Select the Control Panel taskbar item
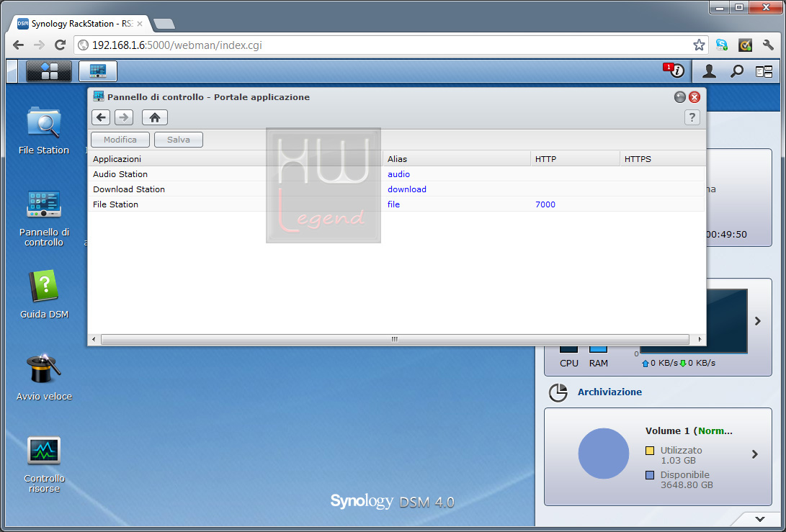Screen dimensions: 786x532 click(x=98, y=71)
